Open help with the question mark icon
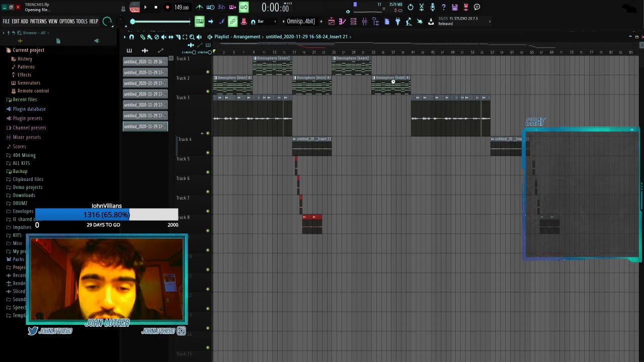This screenshot has width=644, height=362. click(x=443, y=7)
